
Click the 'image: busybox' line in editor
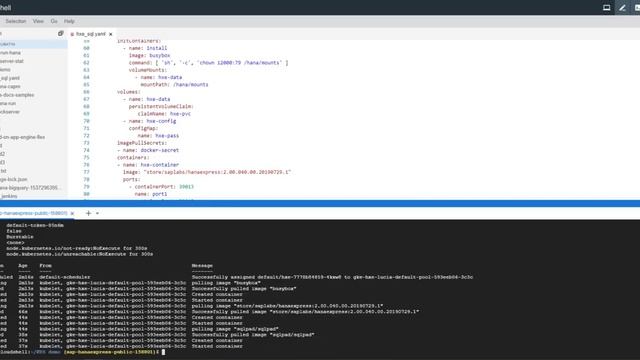pyautogui.click(x=149, y=56)
